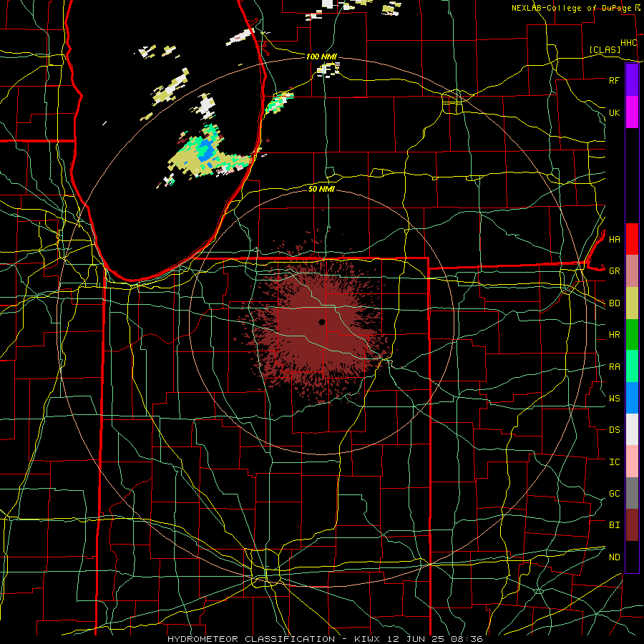The height and width of the screenshot is (644, 644).
Task: Select the light pink IC legend swatch
Action: click(x=632, y=462)
